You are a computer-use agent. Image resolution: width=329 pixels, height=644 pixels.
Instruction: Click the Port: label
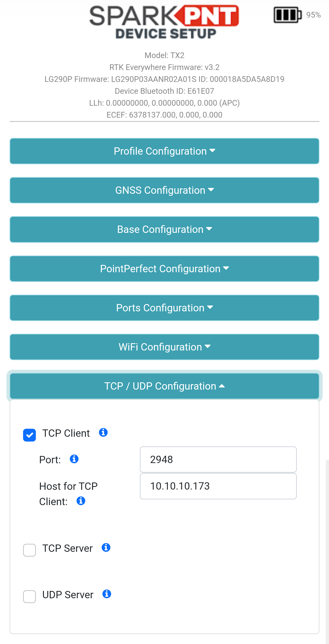pos(50,460)
